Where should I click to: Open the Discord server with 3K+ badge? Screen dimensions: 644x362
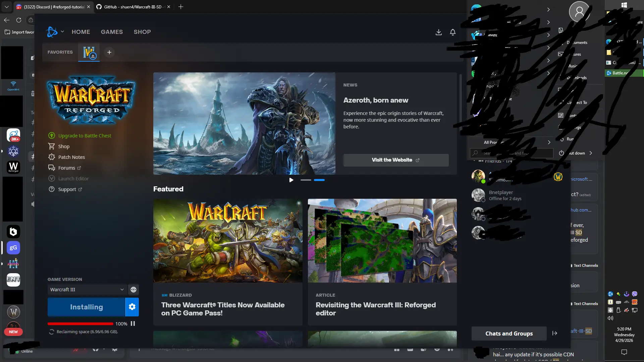pyautogui.click(x=13, y=135)
